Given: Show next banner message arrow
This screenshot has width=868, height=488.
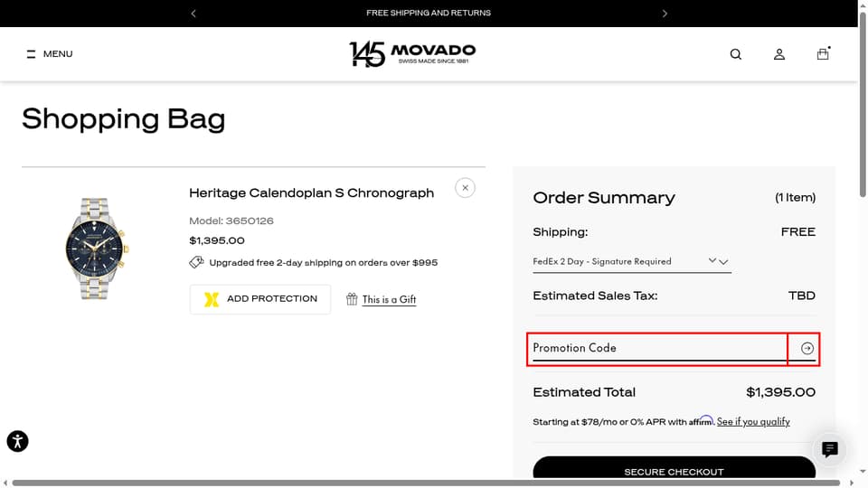Looking at the screenshot, I should (x=665, y=14).
